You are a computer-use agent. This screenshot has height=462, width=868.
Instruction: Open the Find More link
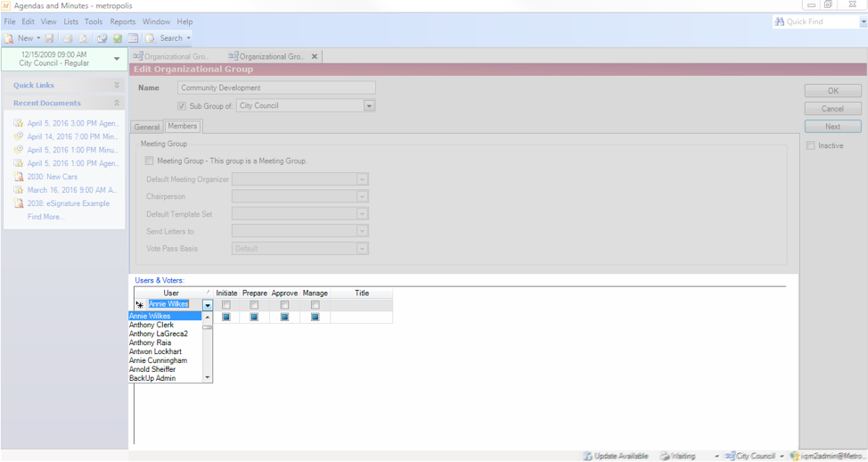46,217
